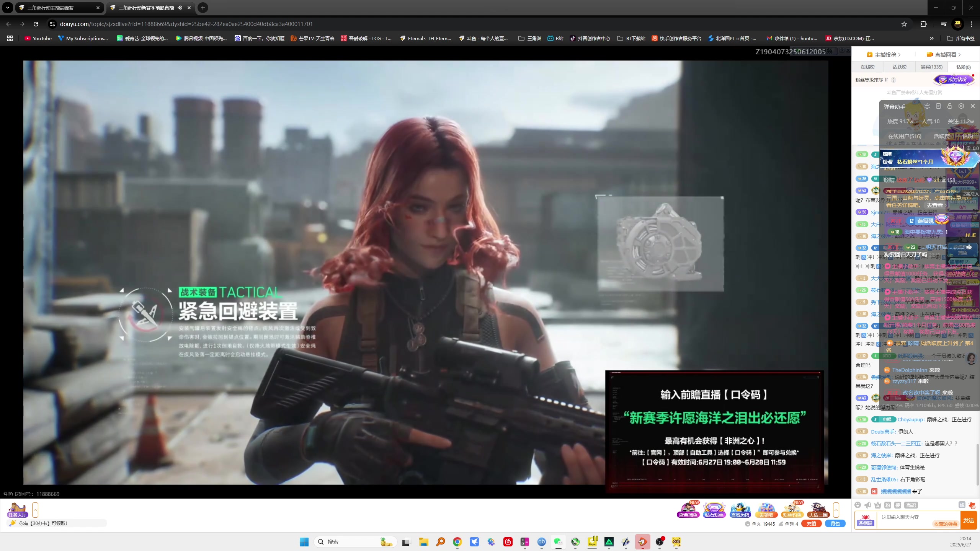The height and width of the screenshot is (551, 980).
Task: Click the 燕徊砚 fan badge beside chat input
Action: (866, 520)
